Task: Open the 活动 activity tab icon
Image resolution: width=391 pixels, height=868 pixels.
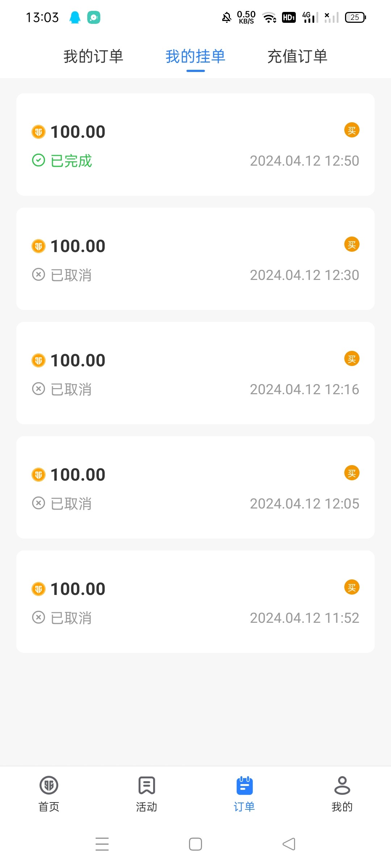Action: coord(147,785)
